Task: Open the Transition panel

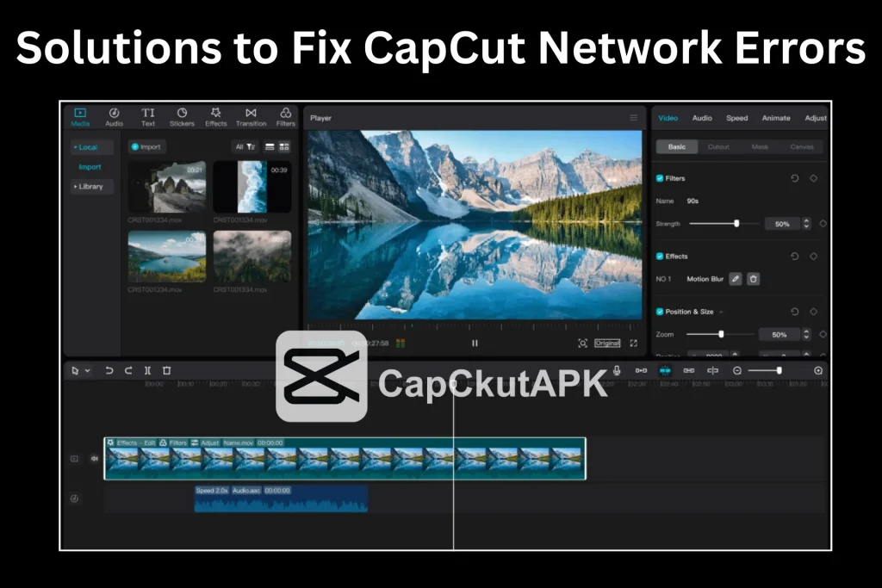Action: 251,117
